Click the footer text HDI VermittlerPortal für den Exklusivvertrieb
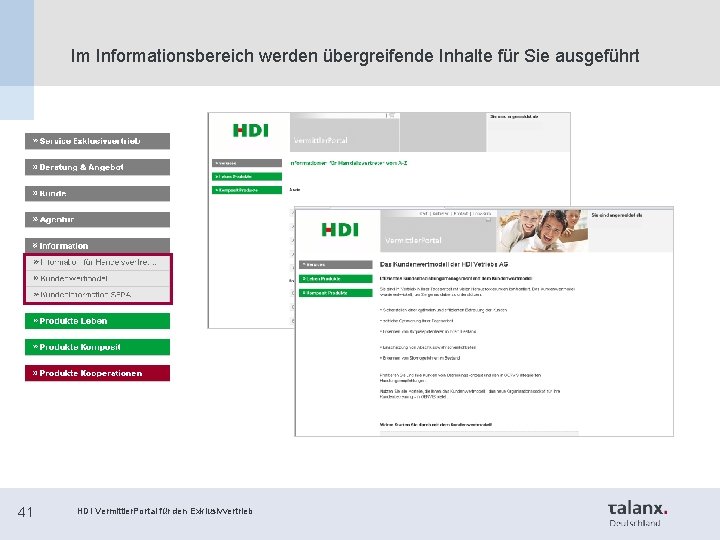The width and height of the screenshot is (720, 540). (165, 511)
